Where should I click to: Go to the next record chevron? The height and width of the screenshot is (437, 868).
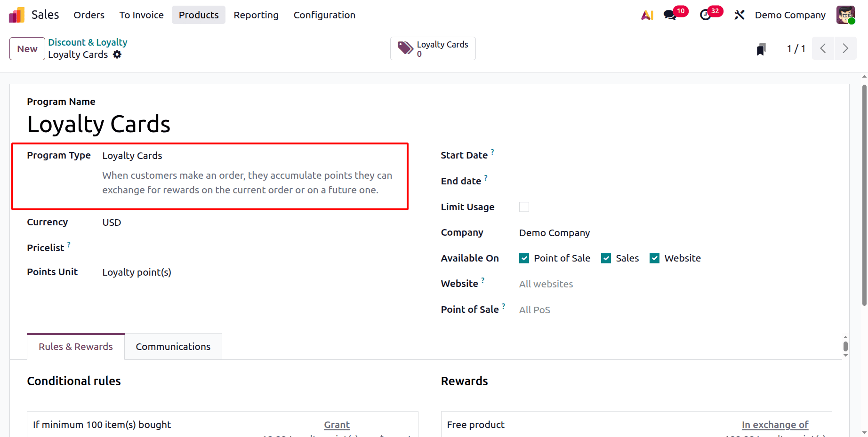coord(845,48)
